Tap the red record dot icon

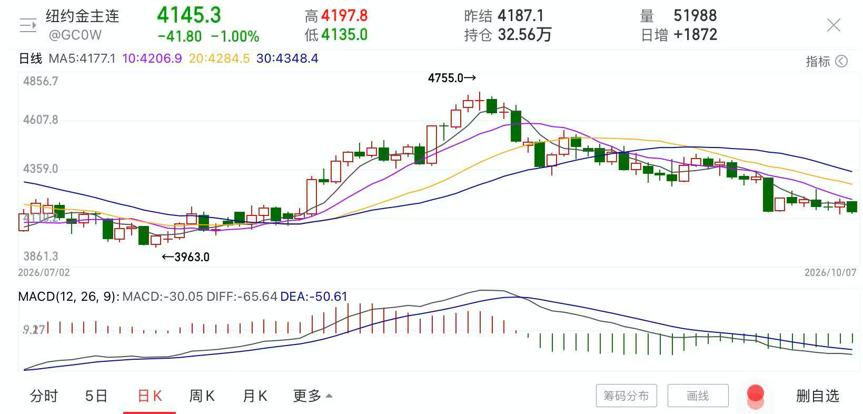click(756, 395)
